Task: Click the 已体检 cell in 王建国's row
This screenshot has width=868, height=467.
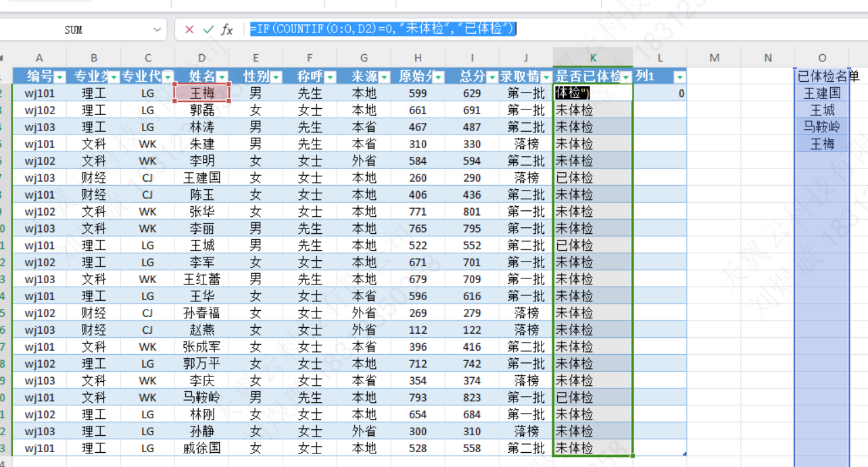Action: coord(593,178)
